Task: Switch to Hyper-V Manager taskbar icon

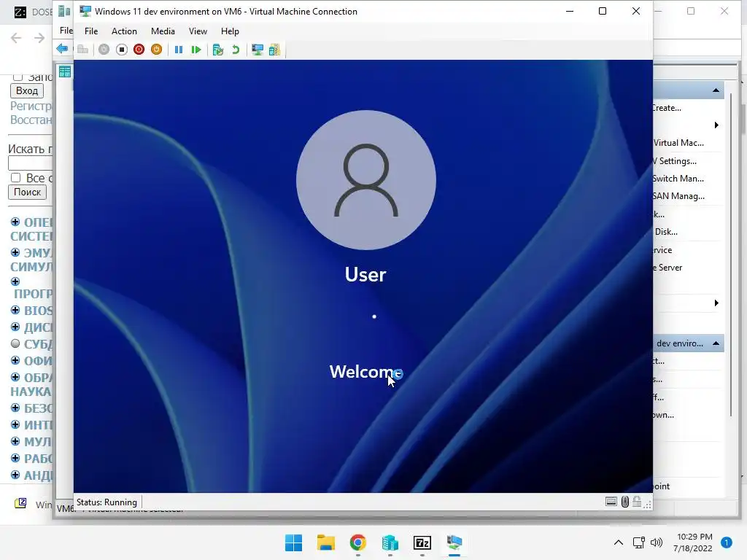Action: [390, 542]
